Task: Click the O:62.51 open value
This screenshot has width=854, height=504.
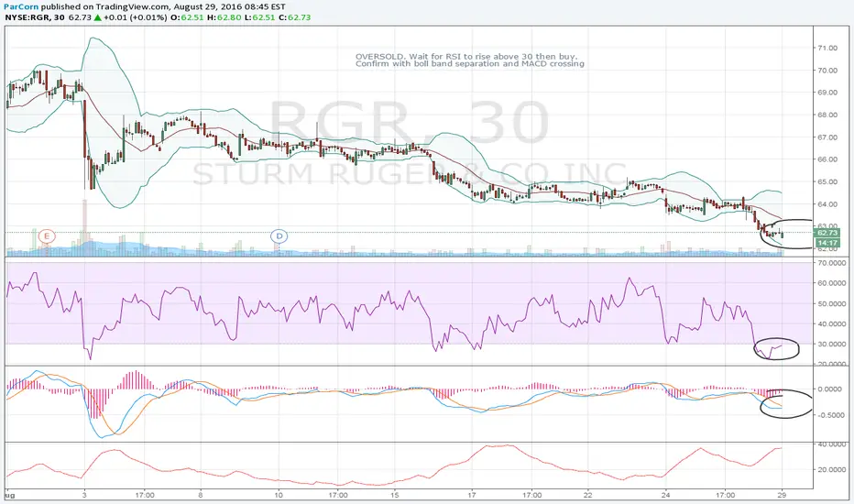Action: point(187,17)
